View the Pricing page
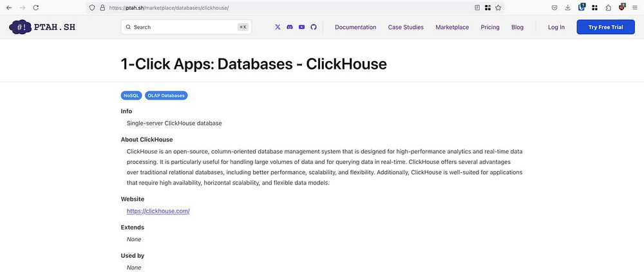This screenshot has height=272, width=644. pos(490,27)
